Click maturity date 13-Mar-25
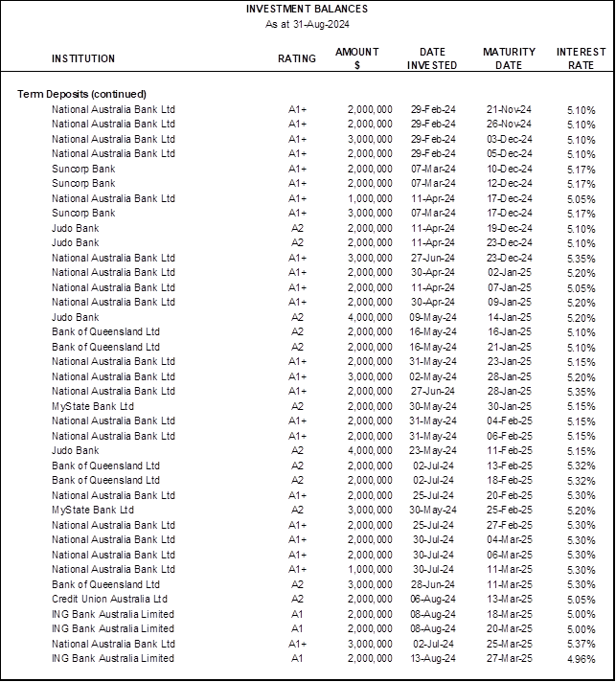The height and width of the screenshot is (682, 616). coord(509,599)
